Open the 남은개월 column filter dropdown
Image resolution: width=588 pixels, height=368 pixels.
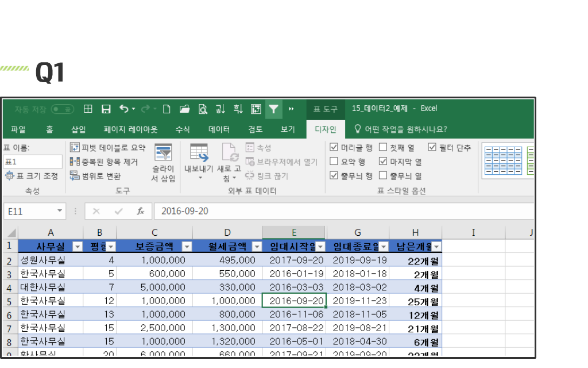(x=436, y=247)
